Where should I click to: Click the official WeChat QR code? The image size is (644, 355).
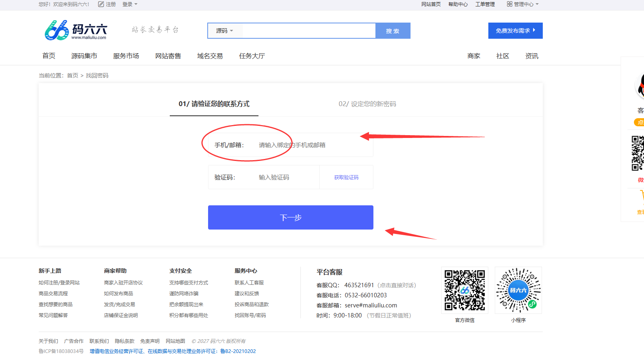[465, 290]
